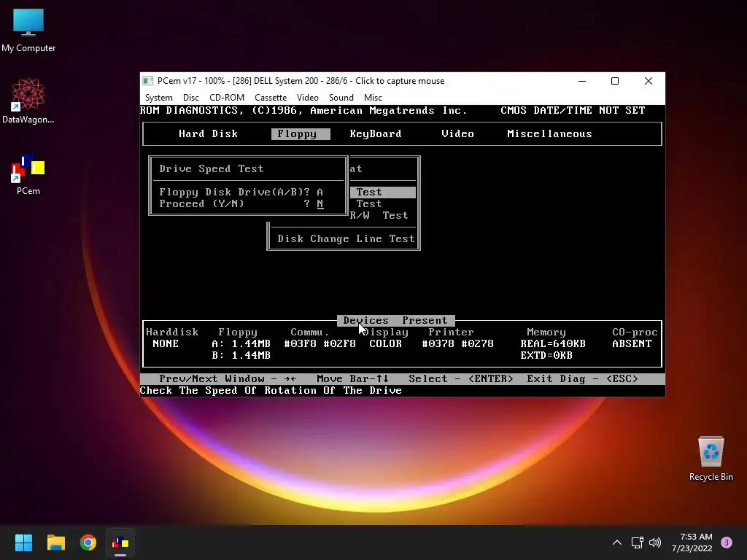Open the Disc menu

click(x=190, y=98)
